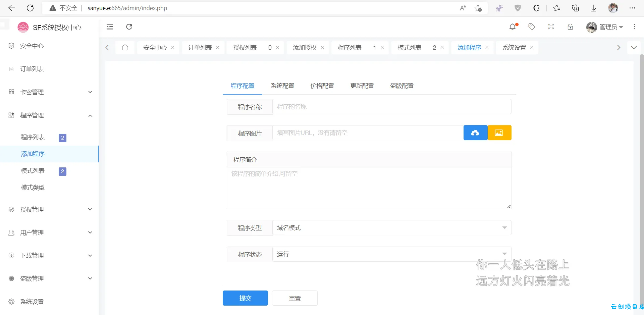Switch to the 系统配置 form tab

point(282,86)
